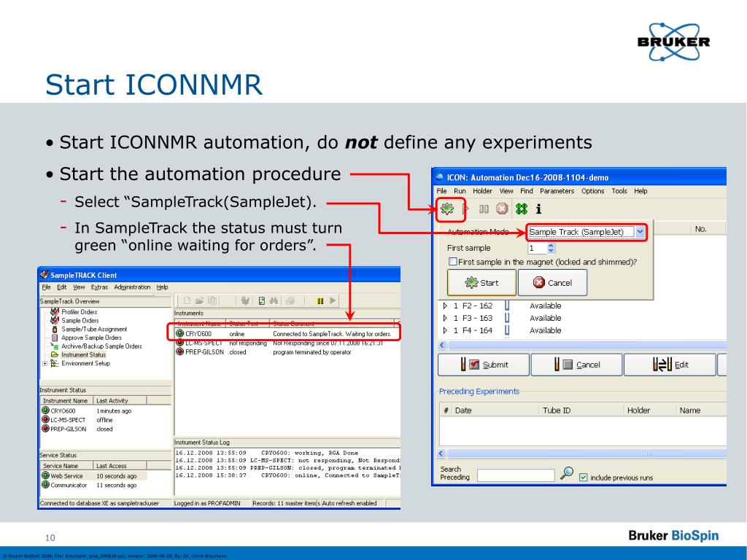The image size is (747, 560).
Task: Click the binoculars find icon in SampleTRACK
Action: [x=274, y=300]
